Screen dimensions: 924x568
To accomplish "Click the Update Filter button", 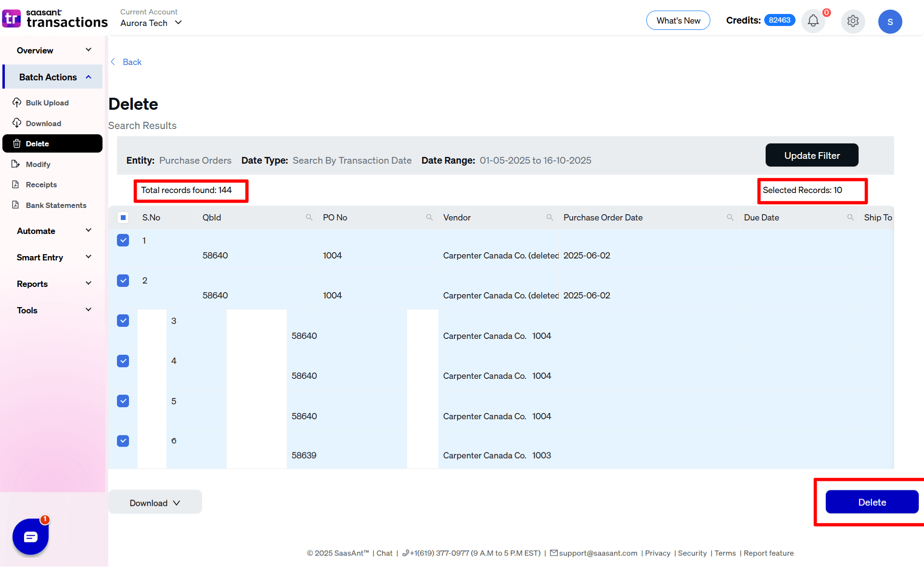I will [x=811, y=155].
